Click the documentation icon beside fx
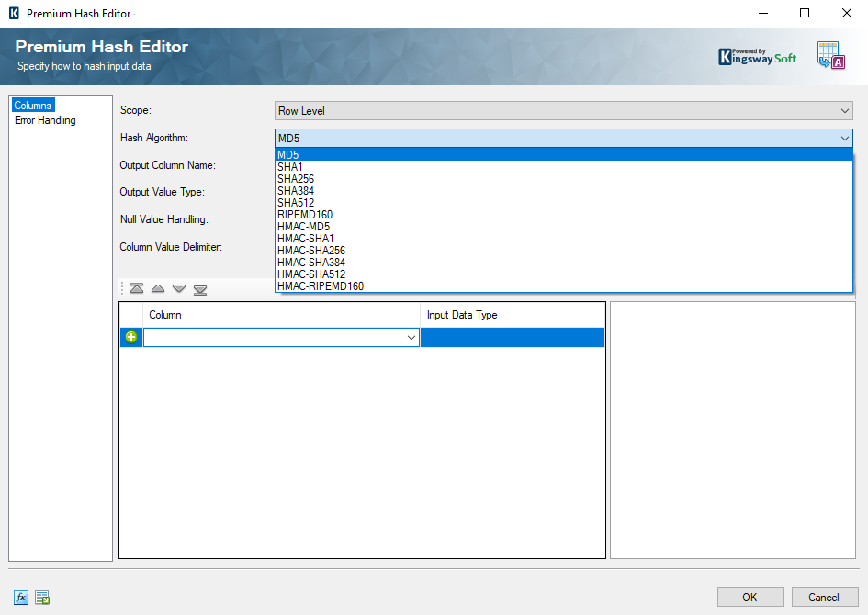 [x=42, y=598]
